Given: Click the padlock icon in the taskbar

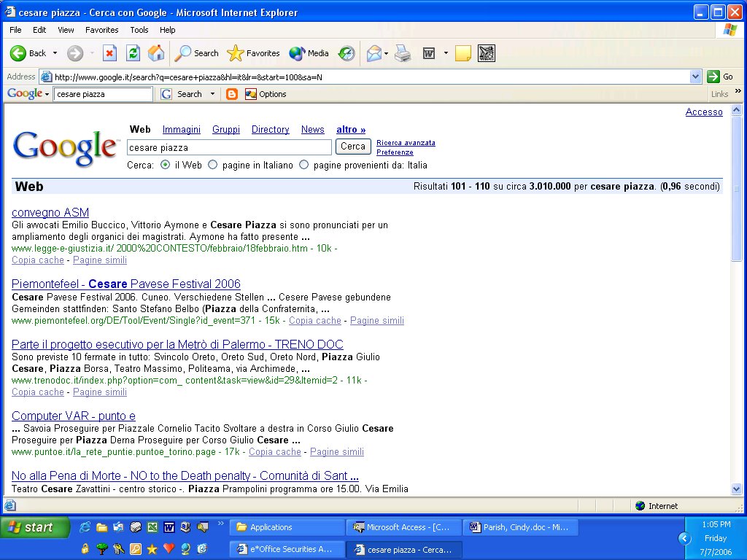Looking at the screenshot, I should [85, 548].
